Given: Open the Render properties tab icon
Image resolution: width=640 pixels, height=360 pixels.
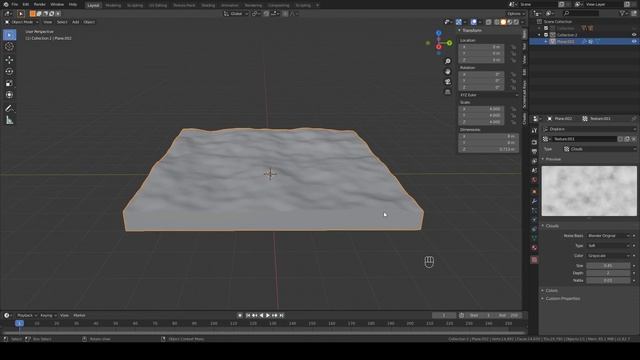Looking at the screenshot, I should pyautogui.click(x=534, y=142).
